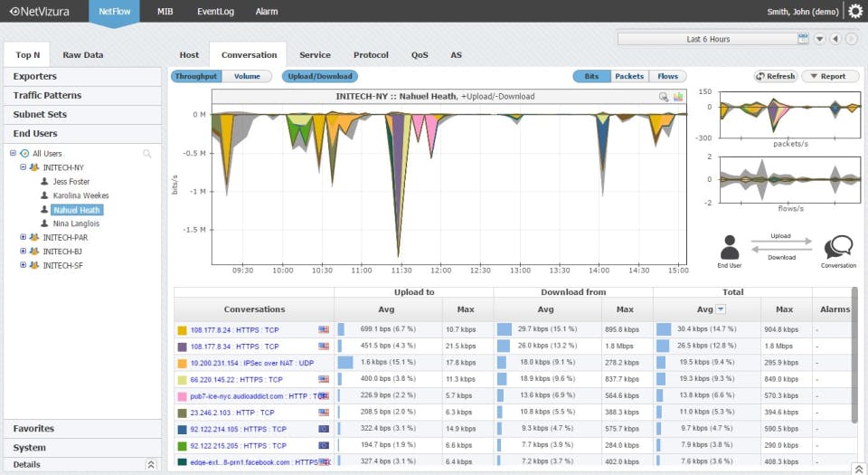The height and width of the screenshot is (475, 868).
Task: Collapse the Details panel chevron
Action: pos(151,464)
